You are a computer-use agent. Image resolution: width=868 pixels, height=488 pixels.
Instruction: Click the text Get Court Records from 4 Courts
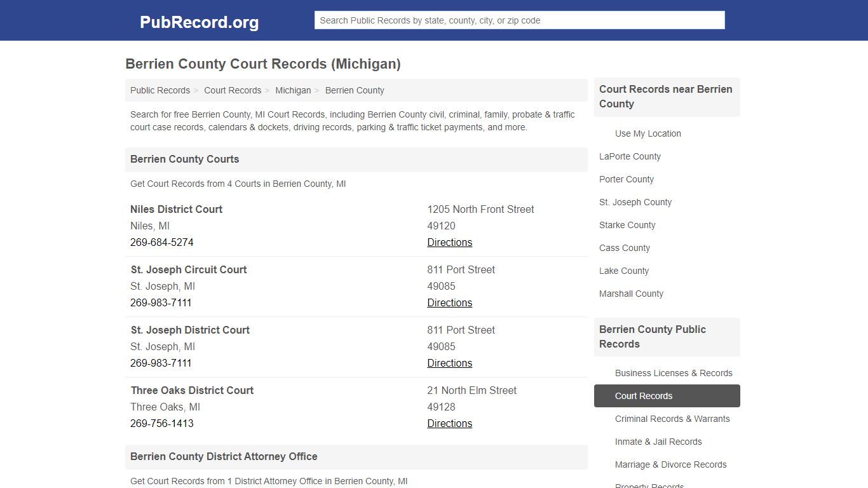point(238,184)
